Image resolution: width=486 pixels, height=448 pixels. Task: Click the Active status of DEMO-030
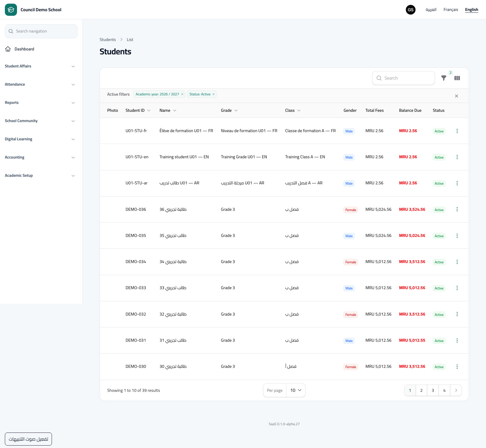(439, 367)
